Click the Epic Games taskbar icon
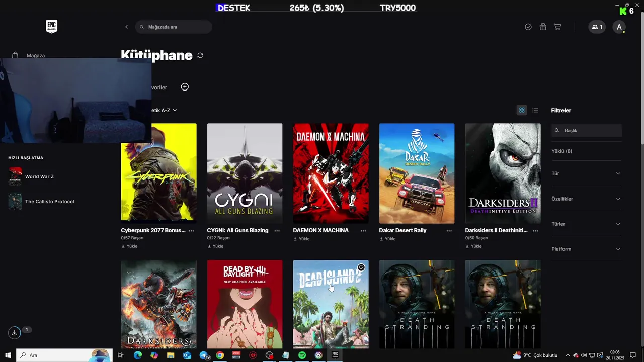644x362 pixels. coord(335,355)
